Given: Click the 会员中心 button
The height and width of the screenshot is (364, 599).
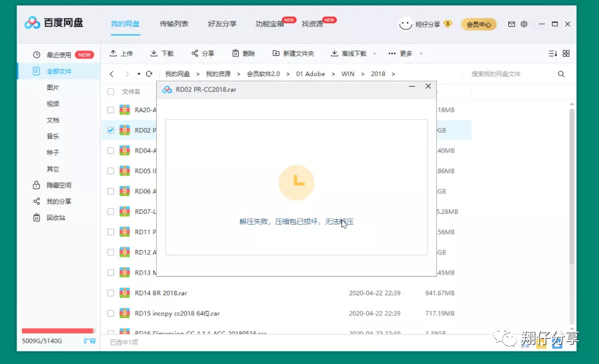Looking at the screenshot, I should point(478,24).
